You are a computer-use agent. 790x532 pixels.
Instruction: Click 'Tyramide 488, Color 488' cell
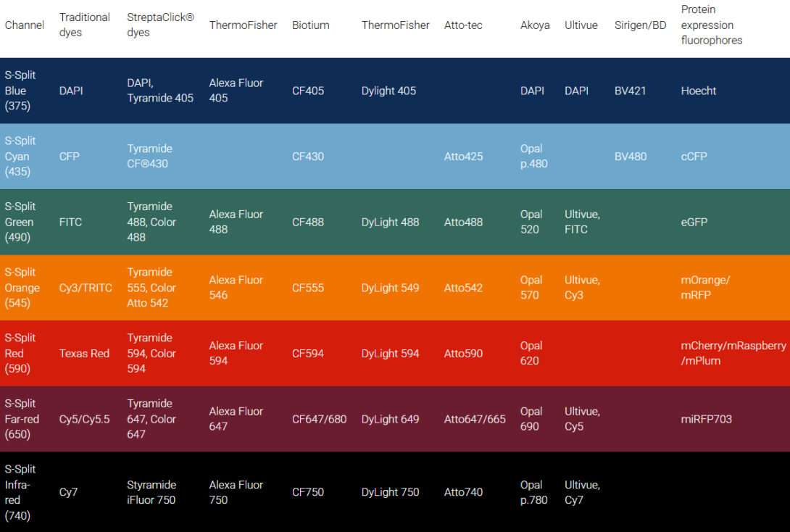(x=151, y=223)
